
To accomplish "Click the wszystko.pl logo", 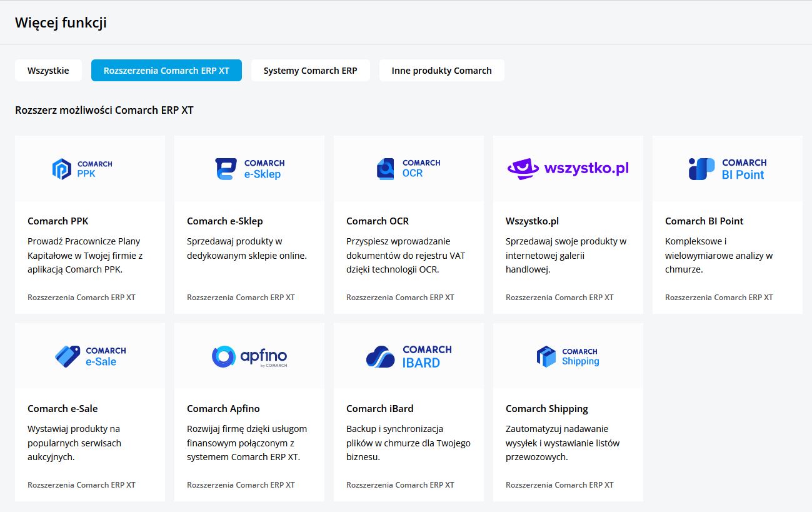I will coord(568,169).
